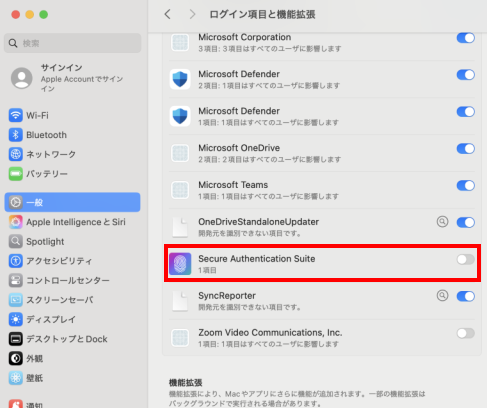
Task: Select Spotlight label in sidebar
Action: [45, 241]
